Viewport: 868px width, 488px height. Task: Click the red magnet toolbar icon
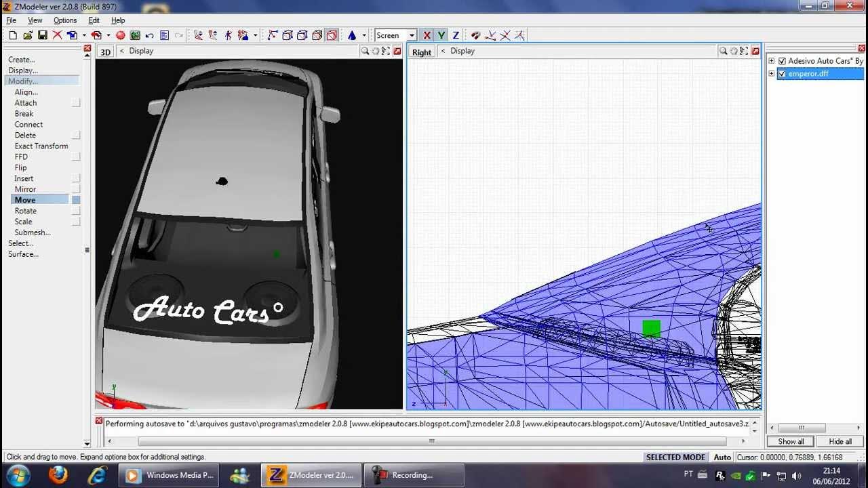pyautogui.click(x=475, y=35)
